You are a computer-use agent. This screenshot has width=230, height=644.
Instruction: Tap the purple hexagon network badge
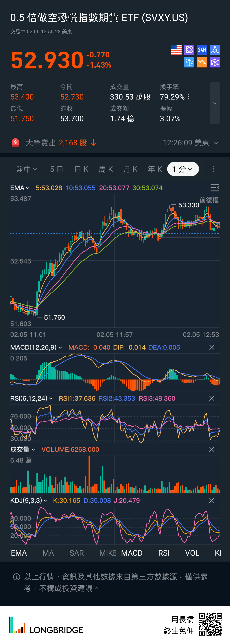[215, 63]
